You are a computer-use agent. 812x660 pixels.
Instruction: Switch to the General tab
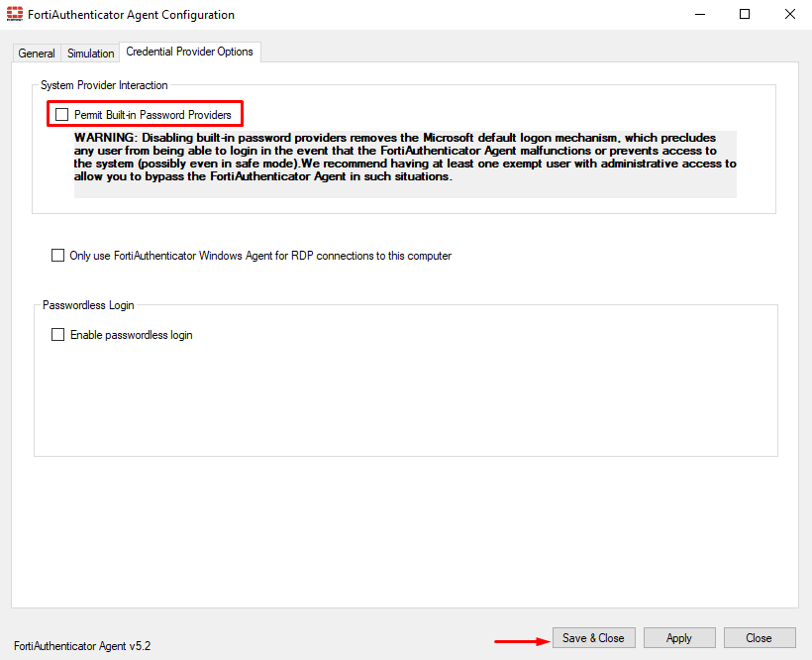pos(36,53)
